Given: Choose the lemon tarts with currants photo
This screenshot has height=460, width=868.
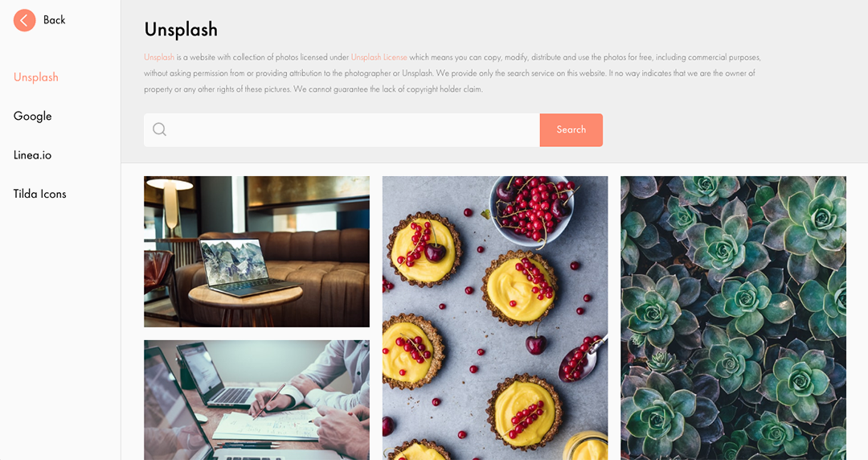Looking at the screenshot, I should pyautogui.click(x=495, y=318).
